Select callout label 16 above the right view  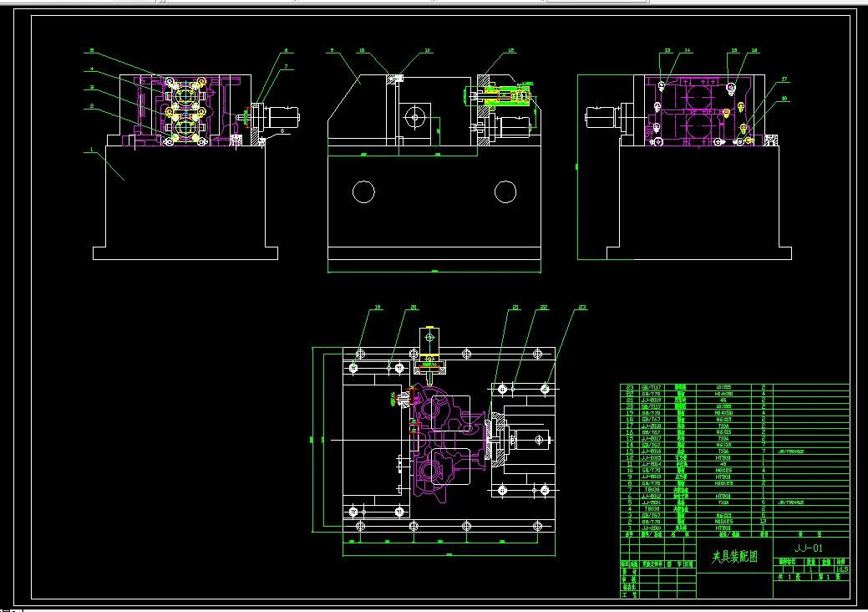pyautogui.click(x=754, y=50)
